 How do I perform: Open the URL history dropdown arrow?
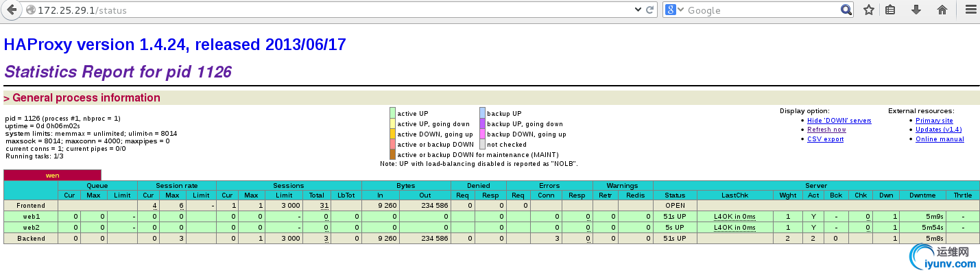click(638, 10)
